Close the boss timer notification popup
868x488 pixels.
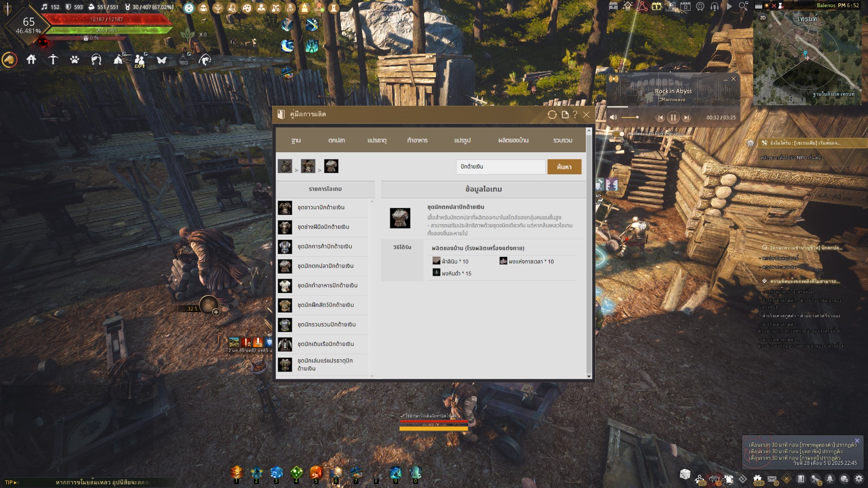(x=857, y=441)
